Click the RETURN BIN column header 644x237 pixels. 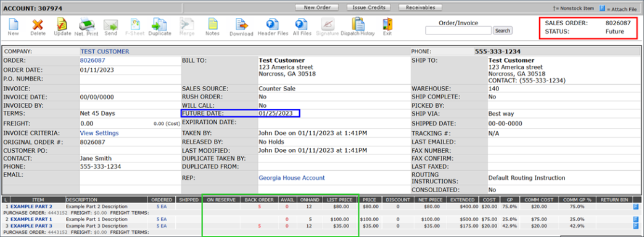coord(614,199)
